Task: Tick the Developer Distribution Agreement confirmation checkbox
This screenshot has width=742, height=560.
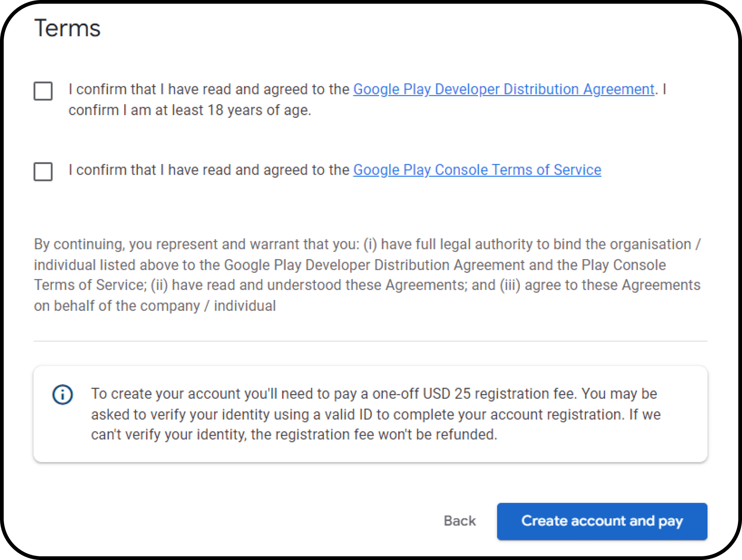Action: pos(43,91)
